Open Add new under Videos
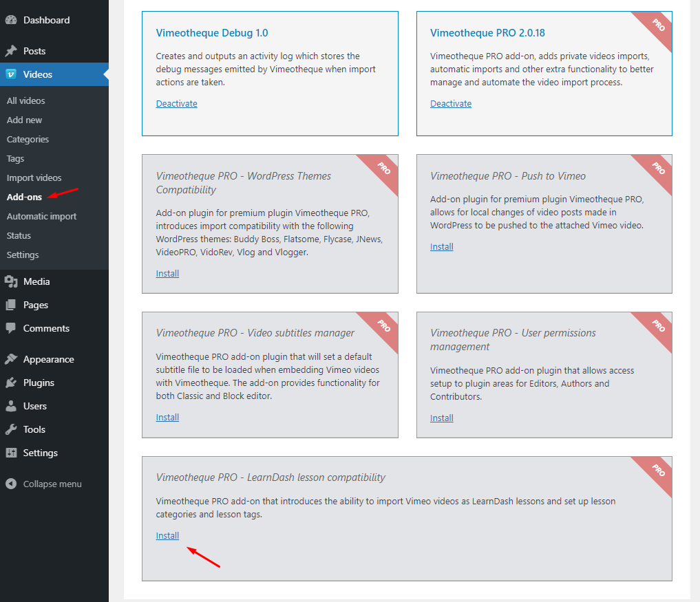 [24, 120]
